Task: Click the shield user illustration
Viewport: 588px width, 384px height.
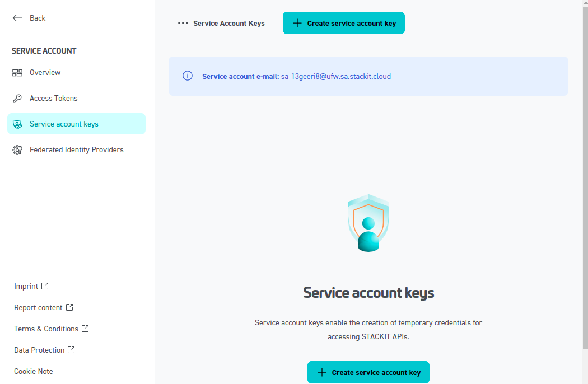Action: point(368,223)
